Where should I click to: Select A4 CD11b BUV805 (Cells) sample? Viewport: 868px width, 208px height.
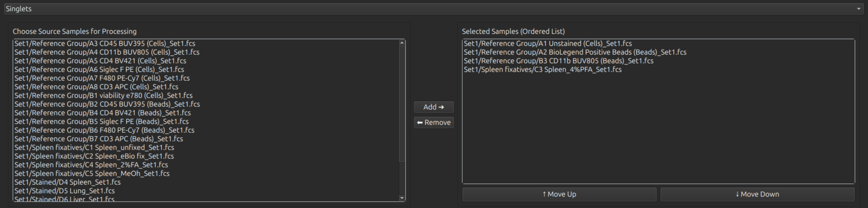point(206,52)
